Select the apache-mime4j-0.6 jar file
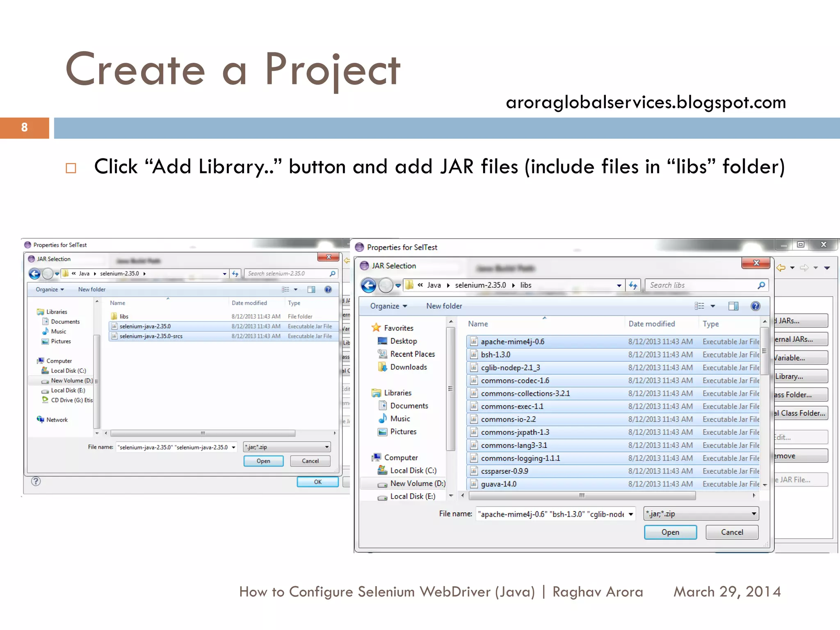 613,342
